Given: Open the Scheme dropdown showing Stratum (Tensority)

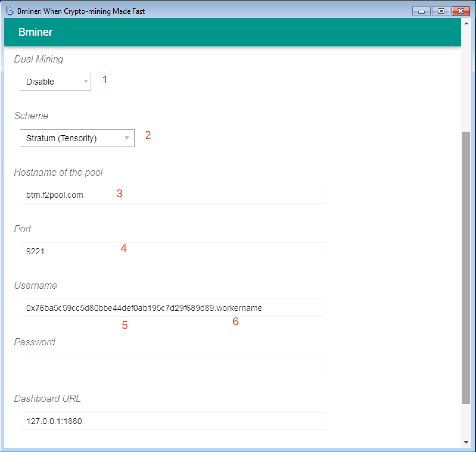Looking at the screenshot, I should pyautogui.click(x=77, y=138).
